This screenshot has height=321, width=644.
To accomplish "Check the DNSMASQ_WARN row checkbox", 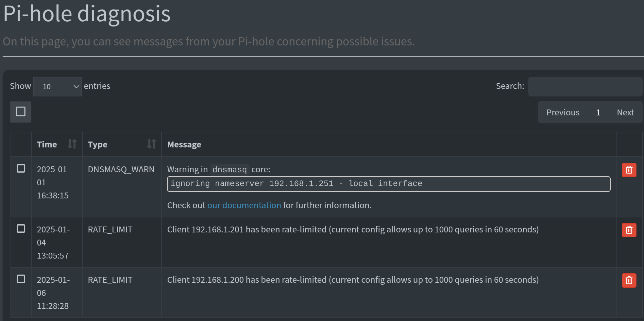I will (x=21, y=168).
